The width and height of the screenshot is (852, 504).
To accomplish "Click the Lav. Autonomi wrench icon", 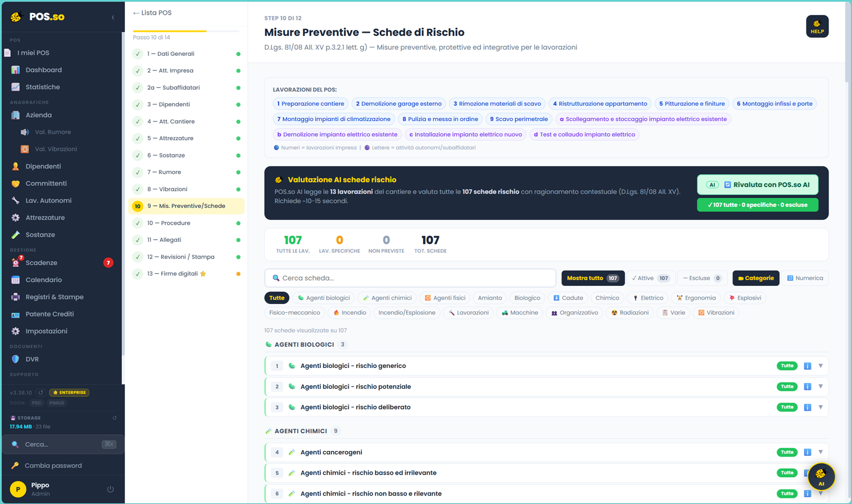I will coord(15,200).
